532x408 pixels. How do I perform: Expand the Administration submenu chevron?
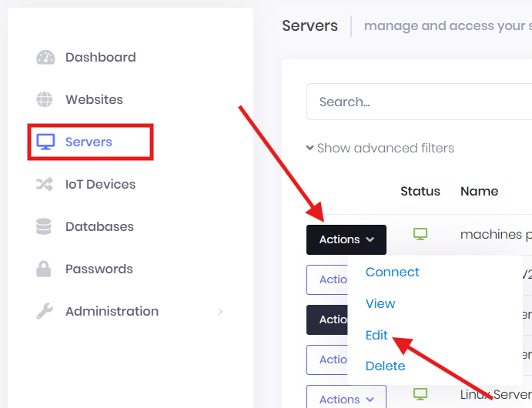click(x=220, y=312)
